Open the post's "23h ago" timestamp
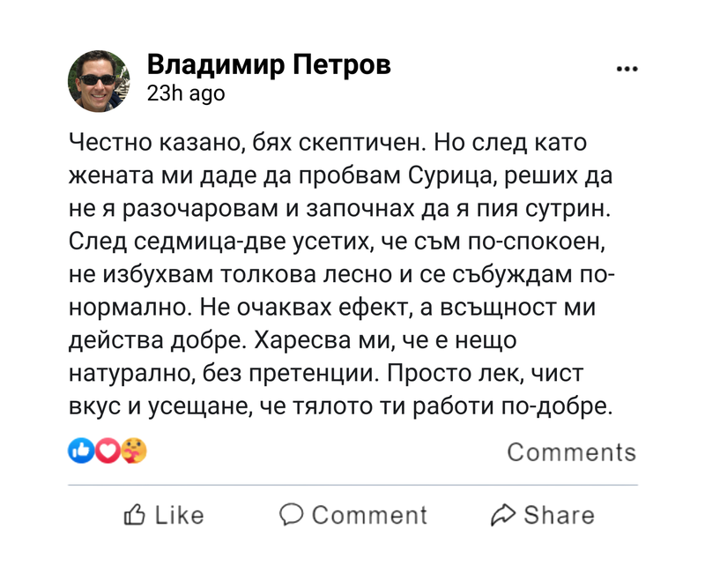The height and width of the screenshot is (588, 705). 186,93
